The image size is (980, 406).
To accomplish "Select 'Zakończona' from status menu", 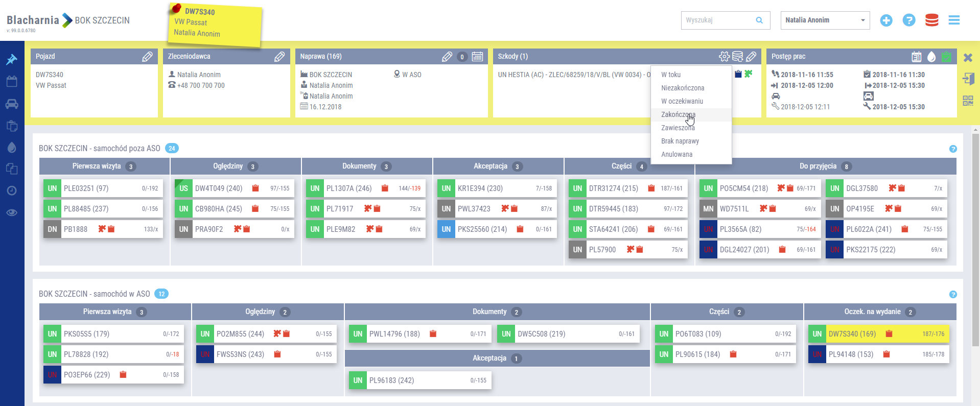I will coord(678,114).
